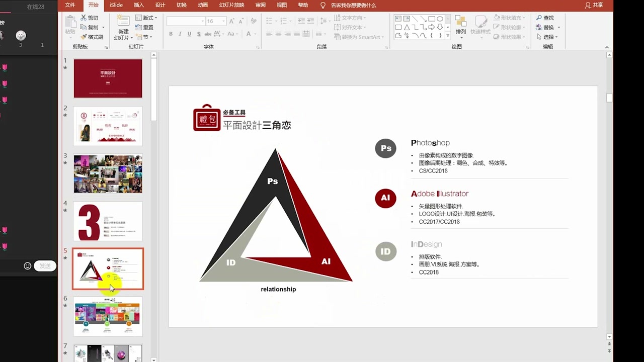Switch to the Insert (插入) tab
Screen dimensions: 644x362
[139, 5]
